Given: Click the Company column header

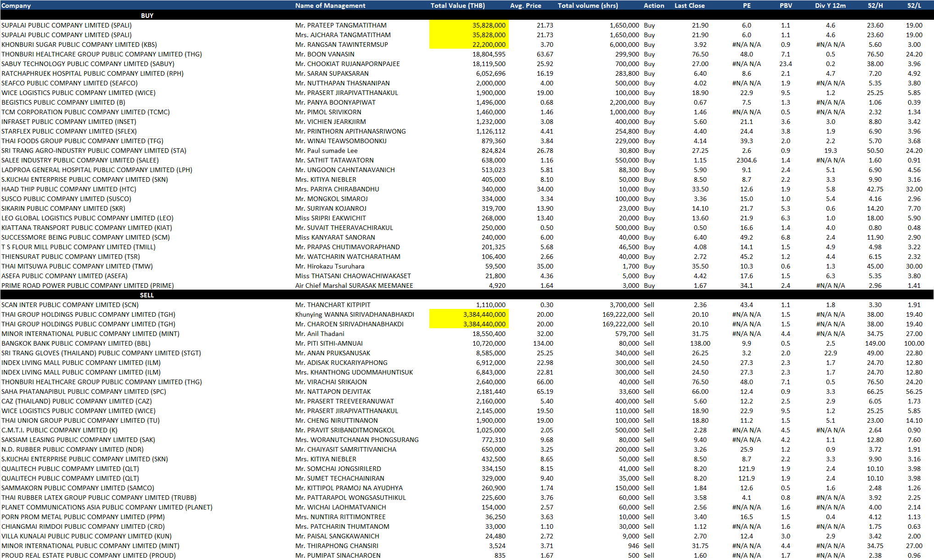Looking at the screenshot, I should click(16, 6).
